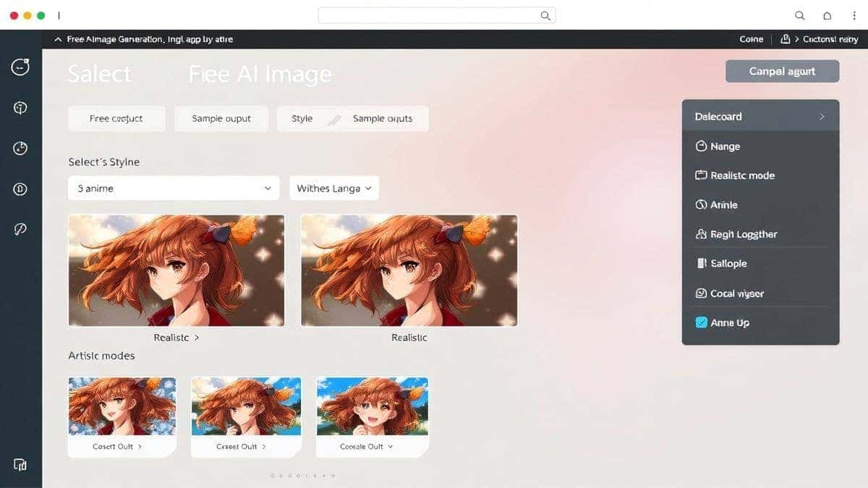Expand the first Realistc caption chevron
The width and height of the screenshot is (868, 488).
click(197, 338)
